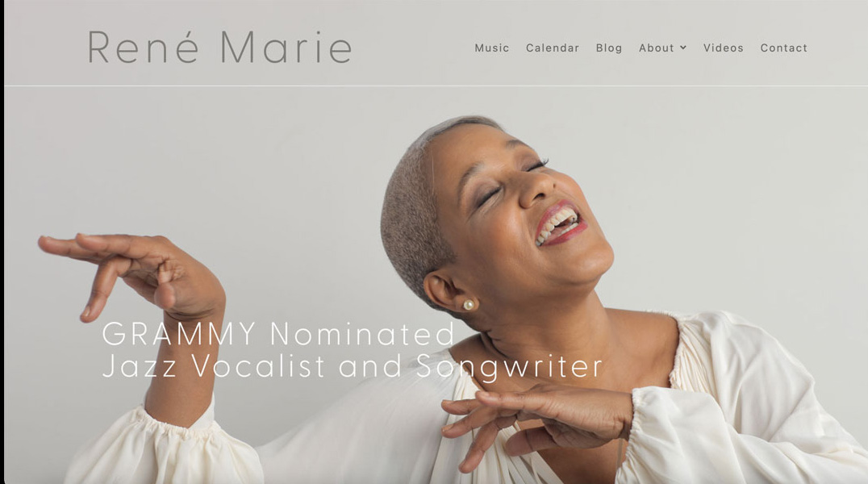868x484 pixels.
Task: Go to the Calendar page
Action: pyautogui.click(x=553, y=48)
